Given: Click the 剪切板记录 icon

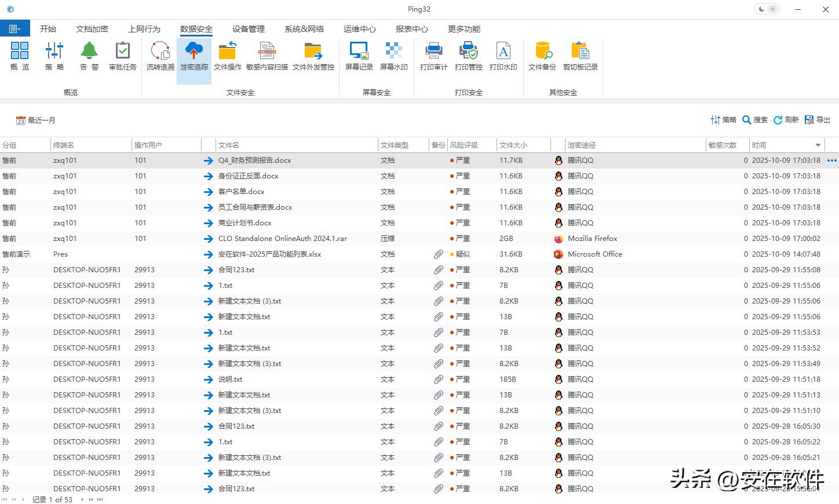Looking at the screenshot, I should 580,56.
